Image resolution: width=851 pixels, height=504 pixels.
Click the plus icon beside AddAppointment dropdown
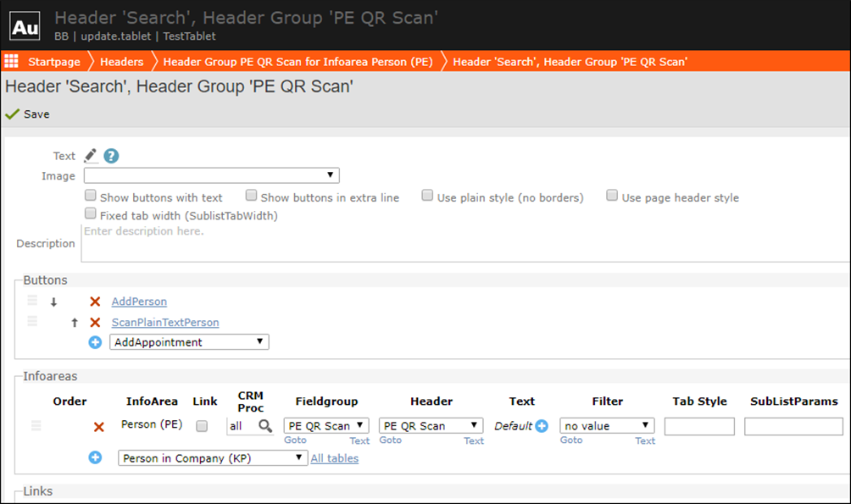click(95, 342)
